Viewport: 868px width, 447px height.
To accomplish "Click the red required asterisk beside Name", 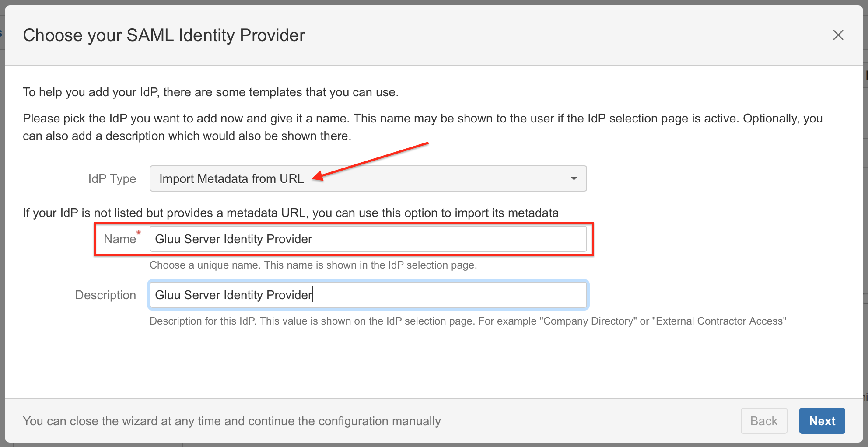I will coord(139,233).
